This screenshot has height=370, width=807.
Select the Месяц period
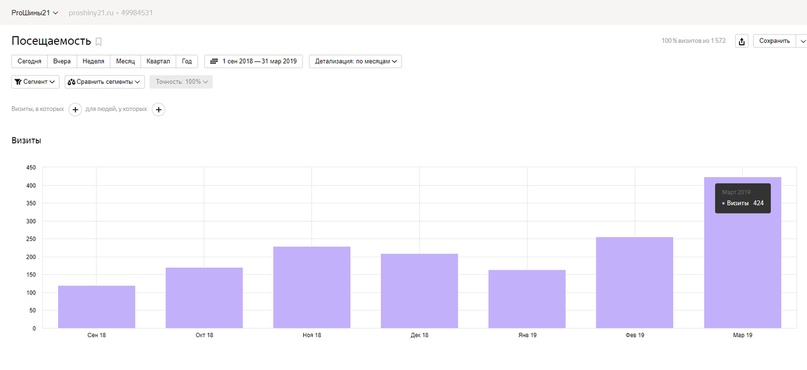click(x=125, y=61)
